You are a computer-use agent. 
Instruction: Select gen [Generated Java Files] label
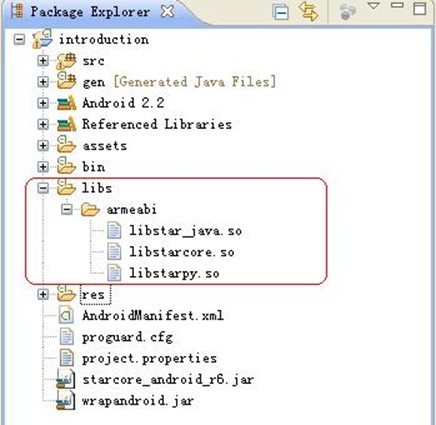[x=179, y=82]
